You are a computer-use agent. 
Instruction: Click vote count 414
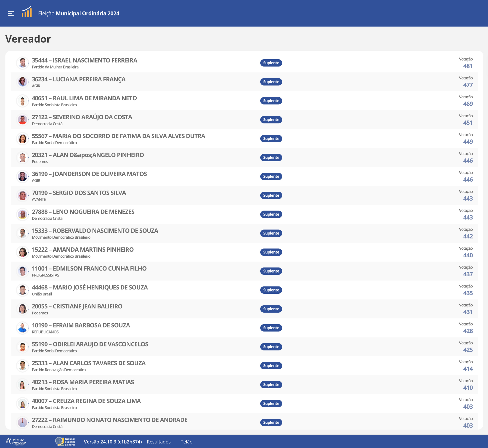468,369
